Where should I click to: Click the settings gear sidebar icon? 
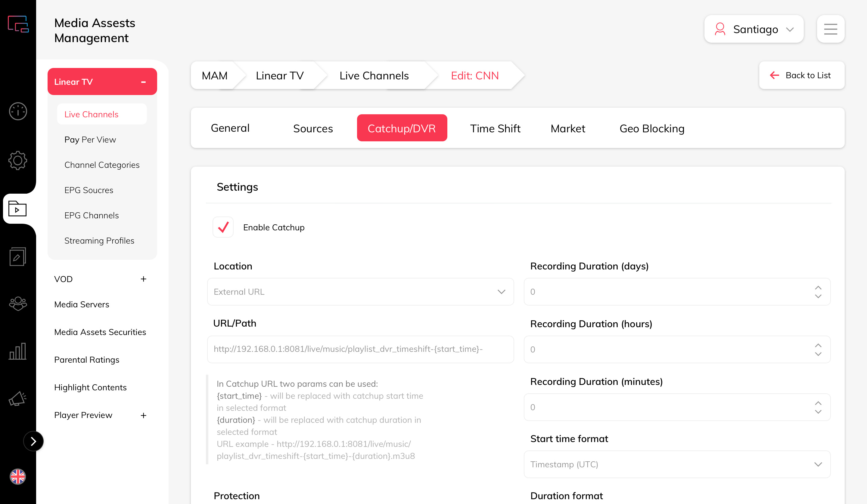[18, 160]
